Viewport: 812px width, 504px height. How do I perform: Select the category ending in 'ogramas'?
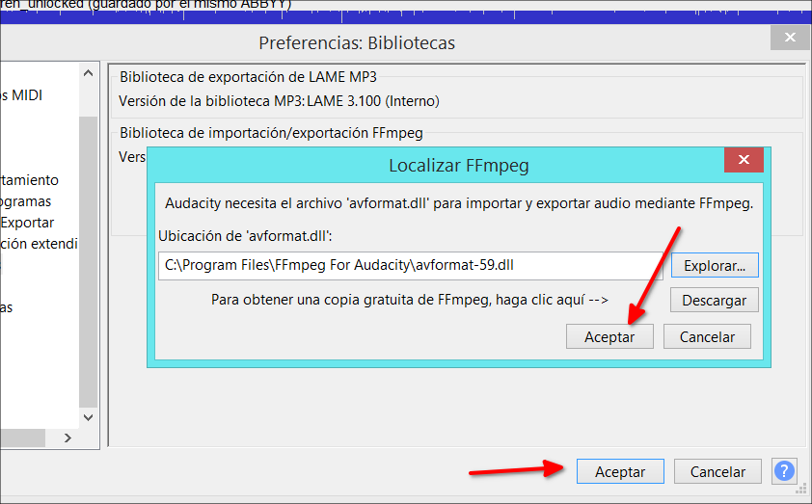coord(26,201)
